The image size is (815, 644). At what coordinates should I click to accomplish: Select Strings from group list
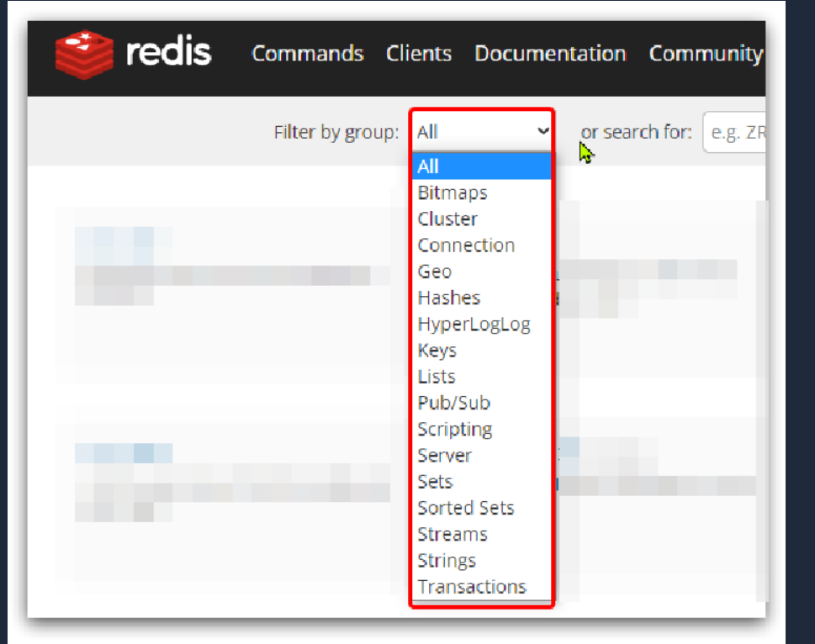482,561
